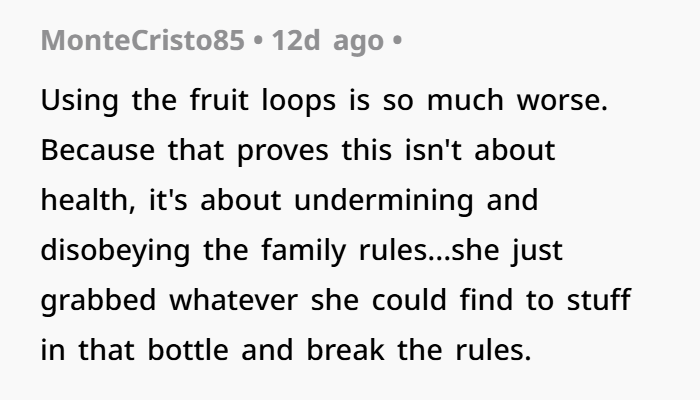700x400 pixels.
Task: Click the dot separator after MonteCristo85
Action: (x=258, y=41)
